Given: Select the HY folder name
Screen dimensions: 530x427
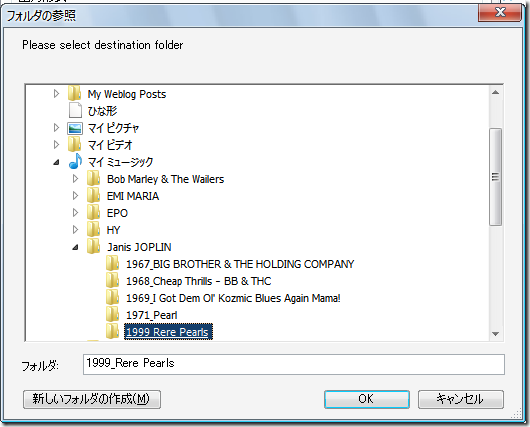Looking at the screenshot, I should coord(113,230).
